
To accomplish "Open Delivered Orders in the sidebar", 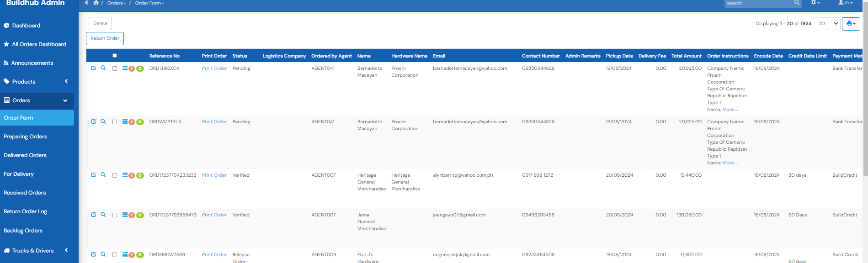I will click(x=25, y=155).
